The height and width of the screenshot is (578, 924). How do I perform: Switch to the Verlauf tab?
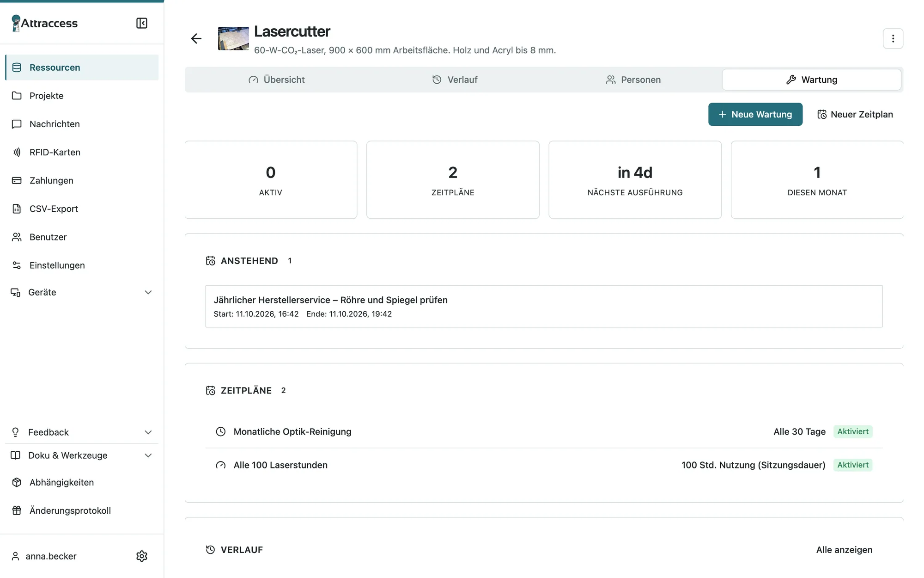(455, 80)
